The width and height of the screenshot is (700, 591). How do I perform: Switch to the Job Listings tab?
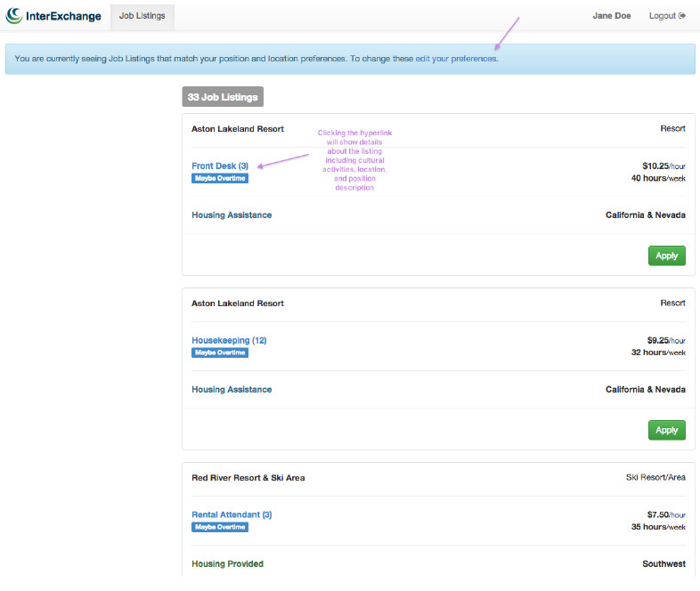tap(142, 16)
